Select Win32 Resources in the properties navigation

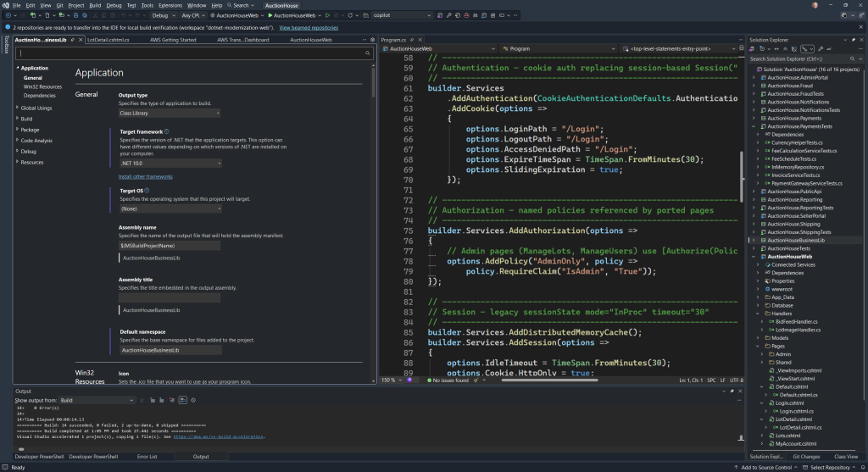(42, 87)
